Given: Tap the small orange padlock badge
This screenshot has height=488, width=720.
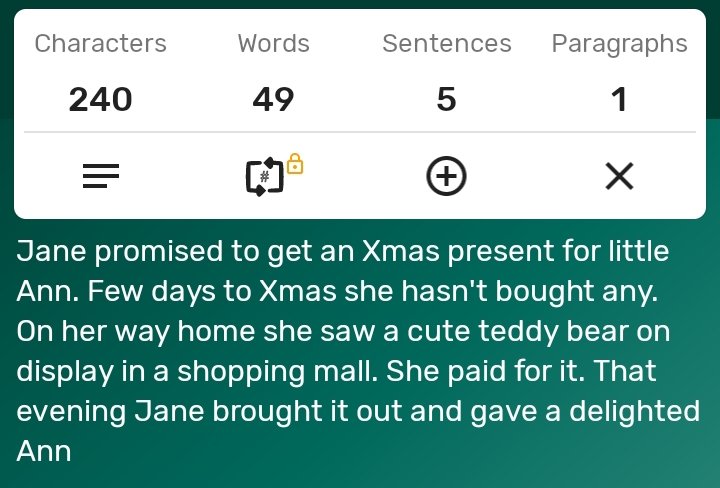Looking at the screenshot, I should pos(295,164).
